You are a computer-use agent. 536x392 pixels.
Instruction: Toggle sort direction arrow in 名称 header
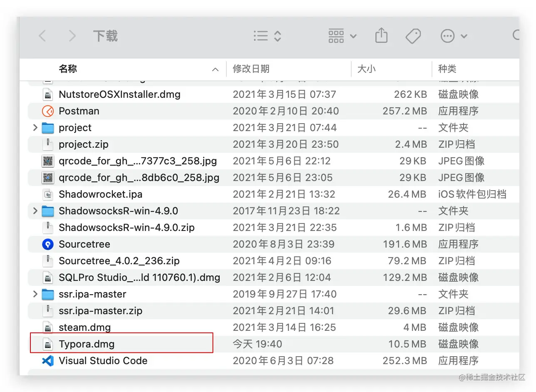[215, 69]
